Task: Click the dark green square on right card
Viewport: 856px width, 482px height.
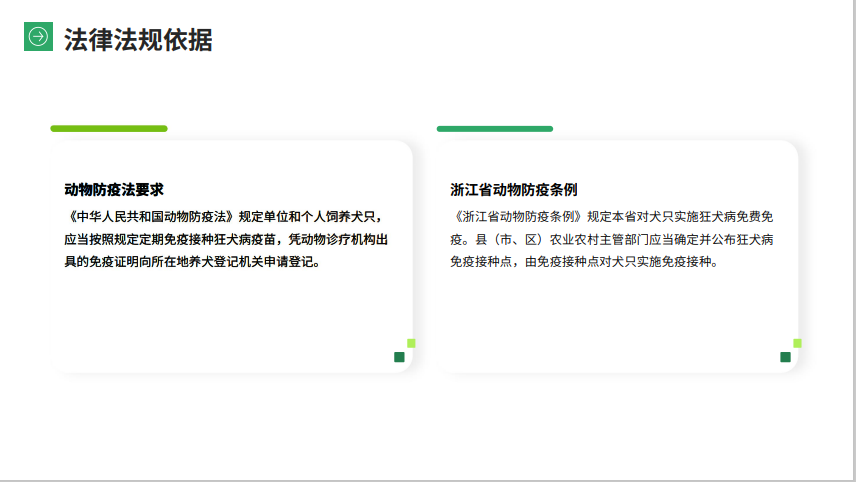Action: [785, 357]
